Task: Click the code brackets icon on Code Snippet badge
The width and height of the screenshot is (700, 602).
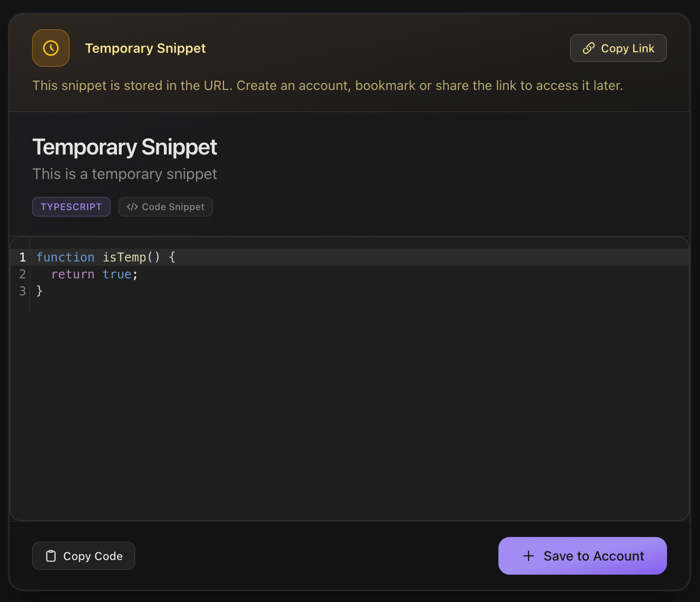Action: point(132,206)
